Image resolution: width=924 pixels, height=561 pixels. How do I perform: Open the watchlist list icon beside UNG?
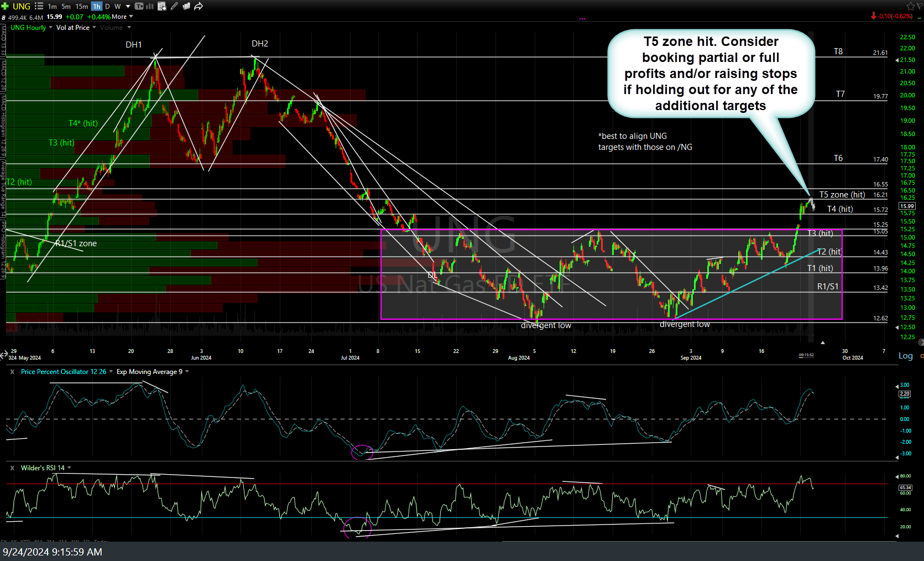(39, 6)
